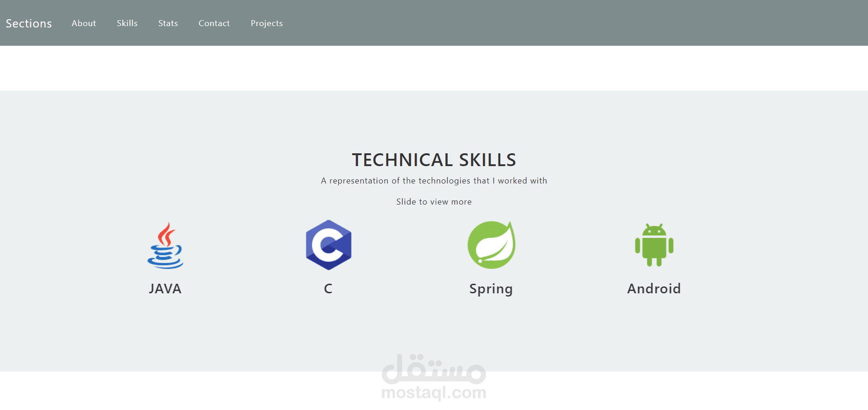Image resolution: width=868 pixels, height=410 pixels.
Task: Go to the Skills nav item
Action: [127, 23]
